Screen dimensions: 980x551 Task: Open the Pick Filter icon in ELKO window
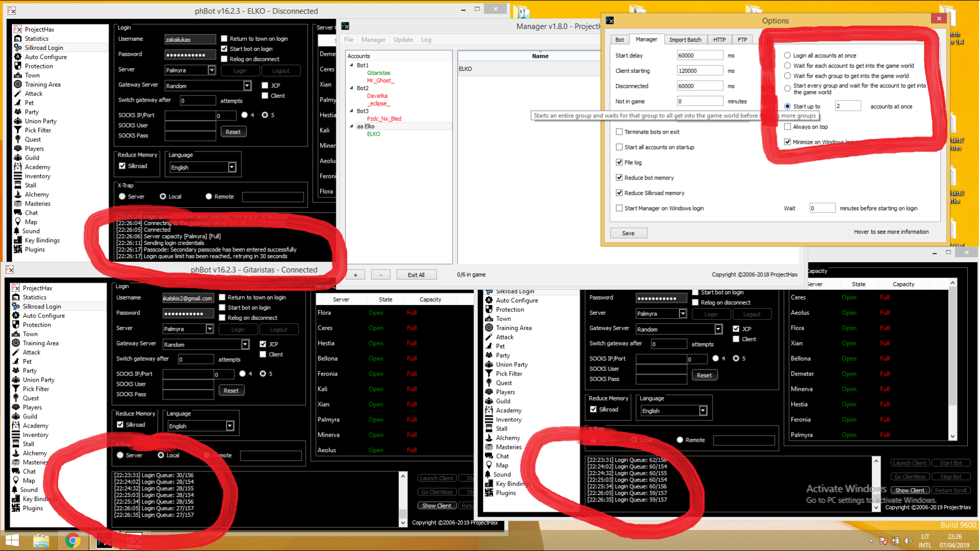(x=18, y=131)
